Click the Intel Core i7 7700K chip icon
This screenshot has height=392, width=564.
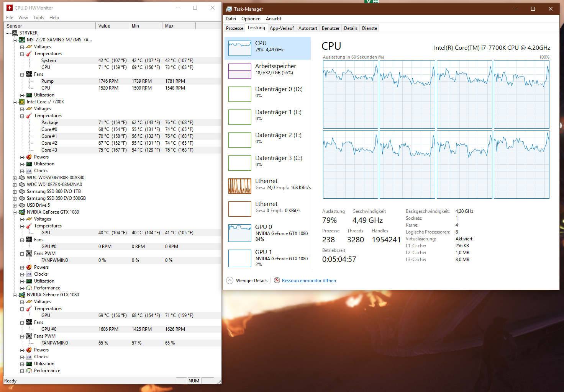coord(22,102)
